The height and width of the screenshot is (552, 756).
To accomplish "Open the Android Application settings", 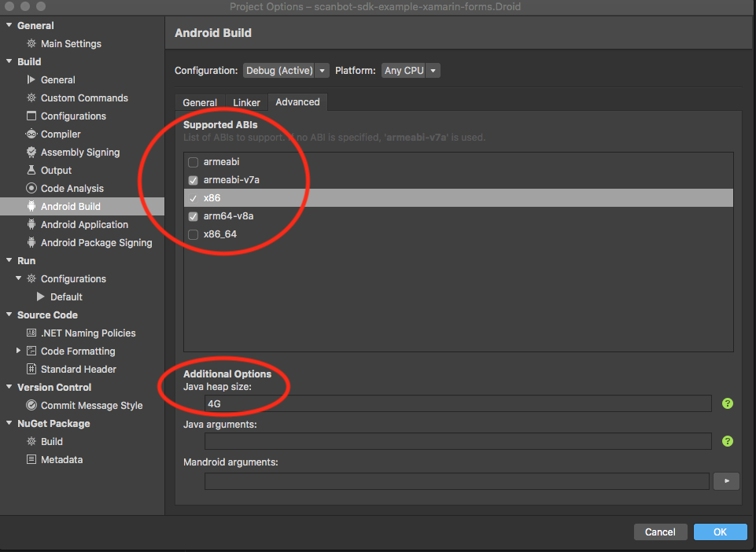I will (x=83, y=224).
